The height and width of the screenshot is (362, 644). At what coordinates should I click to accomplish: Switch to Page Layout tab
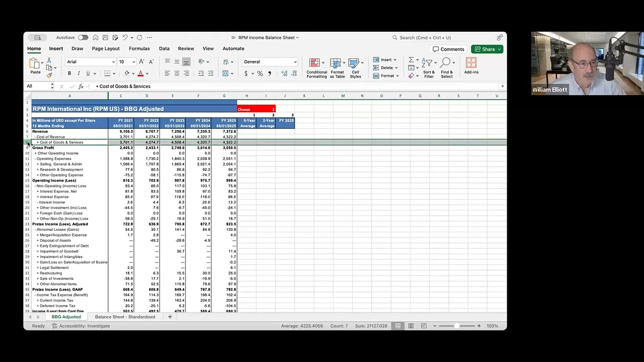click(106, 49)
